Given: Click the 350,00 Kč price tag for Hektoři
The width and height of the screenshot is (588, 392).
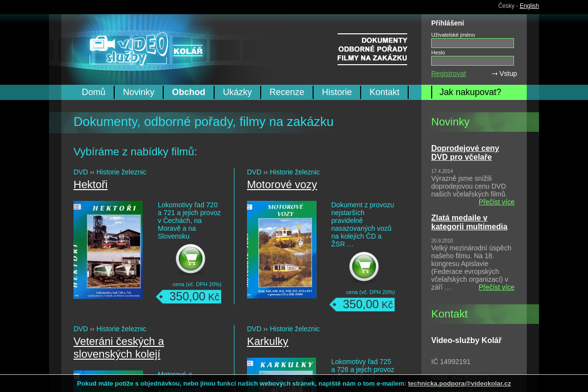Looking at the screenshot, I should [x=189, y=296].
